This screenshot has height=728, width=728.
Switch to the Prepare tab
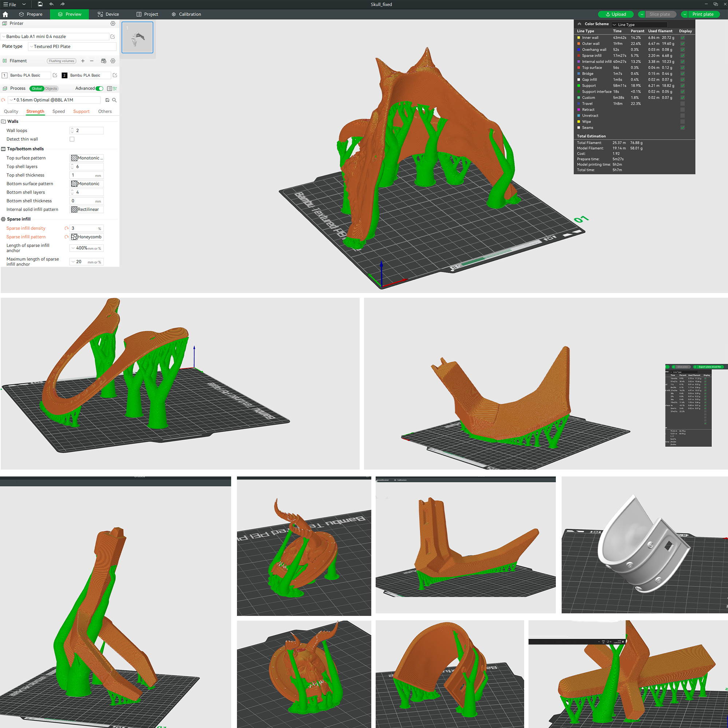point(31,14)
